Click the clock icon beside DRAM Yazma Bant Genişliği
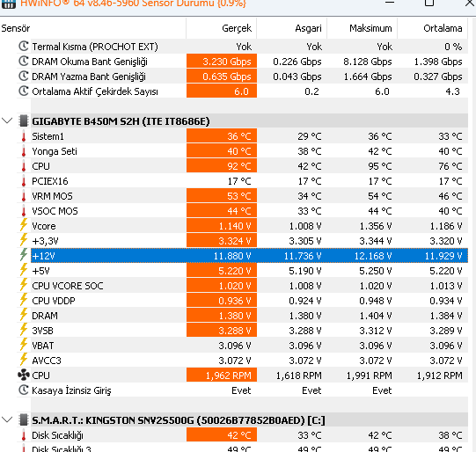 pyautogui.click(x=24, y=76)
